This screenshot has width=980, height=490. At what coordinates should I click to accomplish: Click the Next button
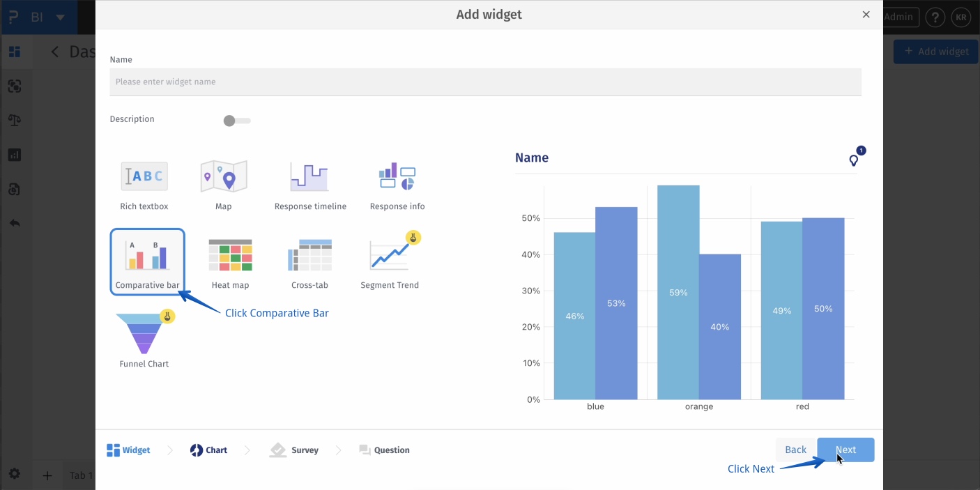845,450
